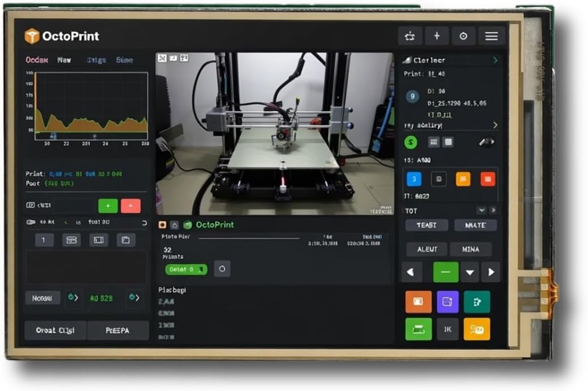Click the green plus button

(x=108, y=206)
